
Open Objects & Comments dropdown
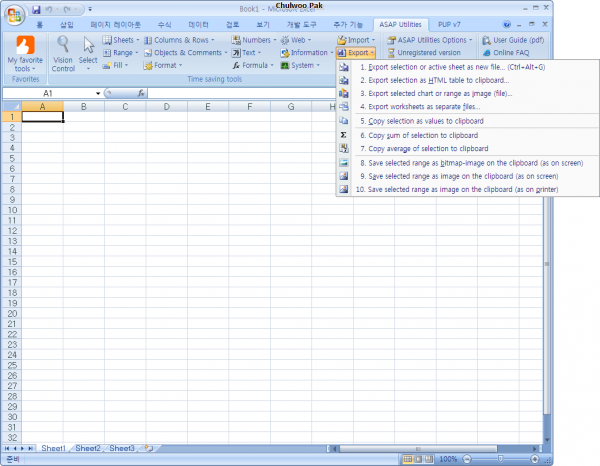pyautogui.click(x=186, y=53)
